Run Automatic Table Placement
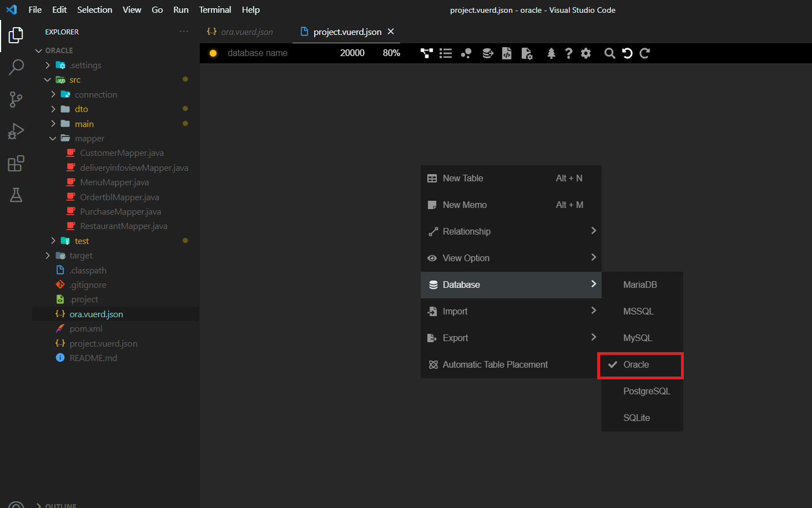812x508 pixels. coord(511,365)
